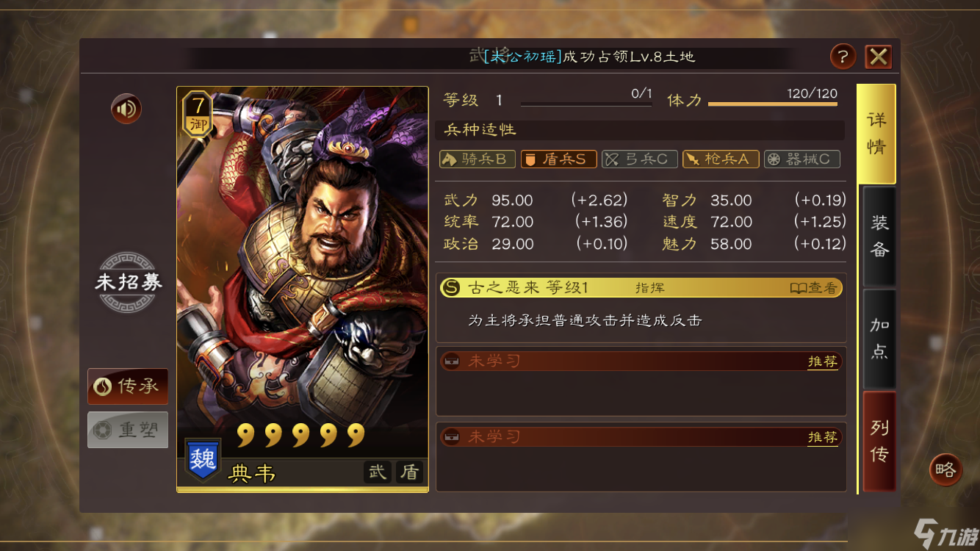Choose the 器械C siege aptitude icon
Screen dimensions: 980x551
tap(801, 159)
